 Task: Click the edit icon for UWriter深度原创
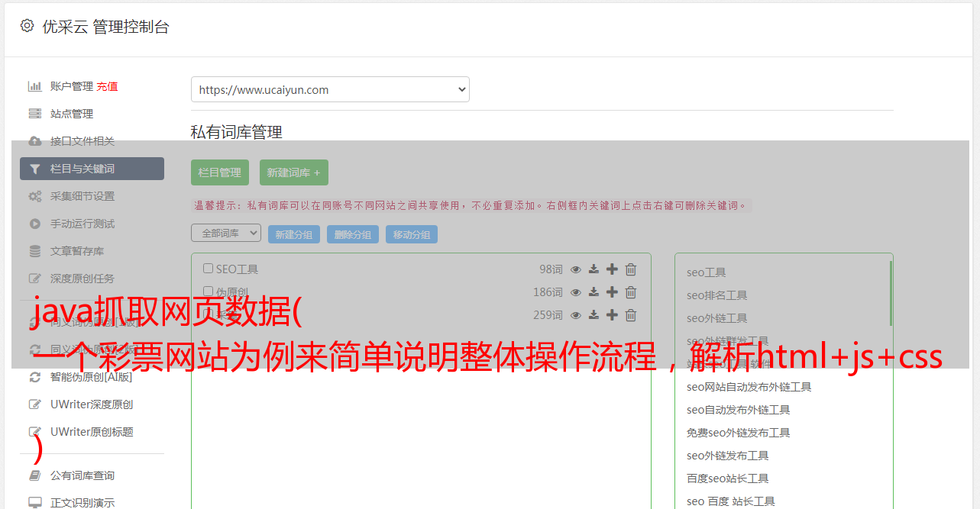click(x=35, y=404)
